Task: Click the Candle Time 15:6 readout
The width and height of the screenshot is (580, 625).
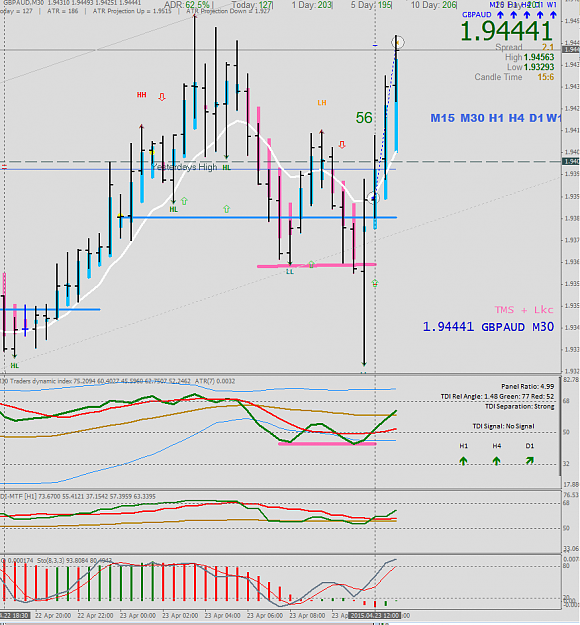Action: [x=514, y=77]
